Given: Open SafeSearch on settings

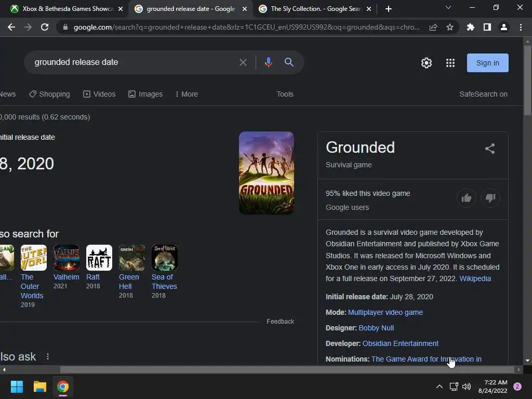Looking at the screenshot, I should point(483,94).
